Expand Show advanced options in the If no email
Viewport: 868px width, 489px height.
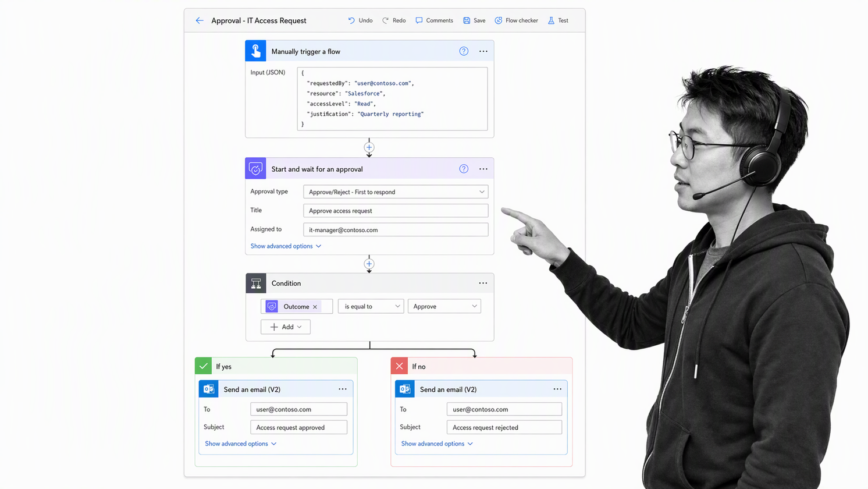[437, 444]
